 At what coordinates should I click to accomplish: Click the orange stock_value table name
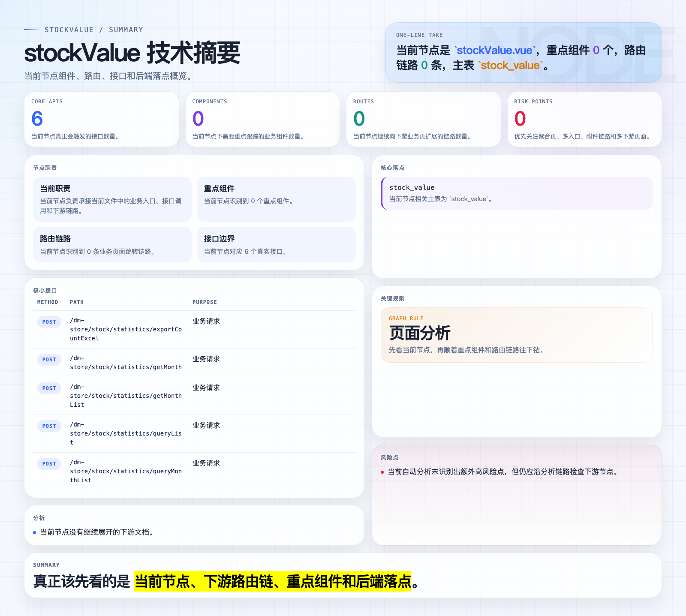pyautogui.click(x=510, y=65)
